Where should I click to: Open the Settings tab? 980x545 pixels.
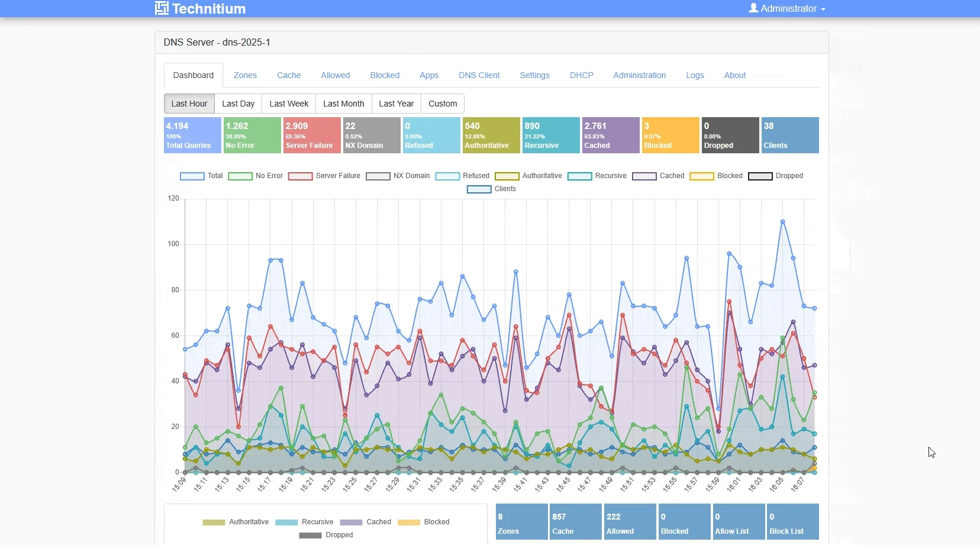point(534,75)
